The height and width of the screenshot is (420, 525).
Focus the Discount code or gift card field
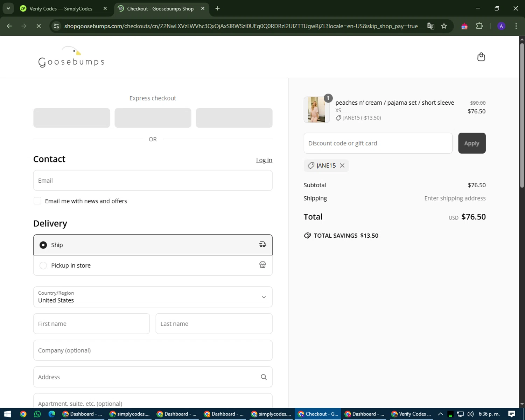tap(378, 143)
